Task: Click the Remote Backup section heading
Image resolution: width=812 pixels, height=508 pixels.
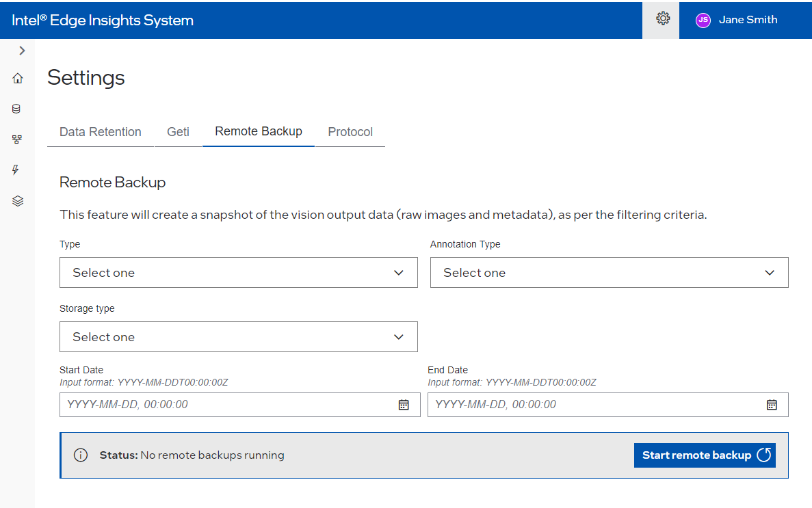Action: coord(112,183)
